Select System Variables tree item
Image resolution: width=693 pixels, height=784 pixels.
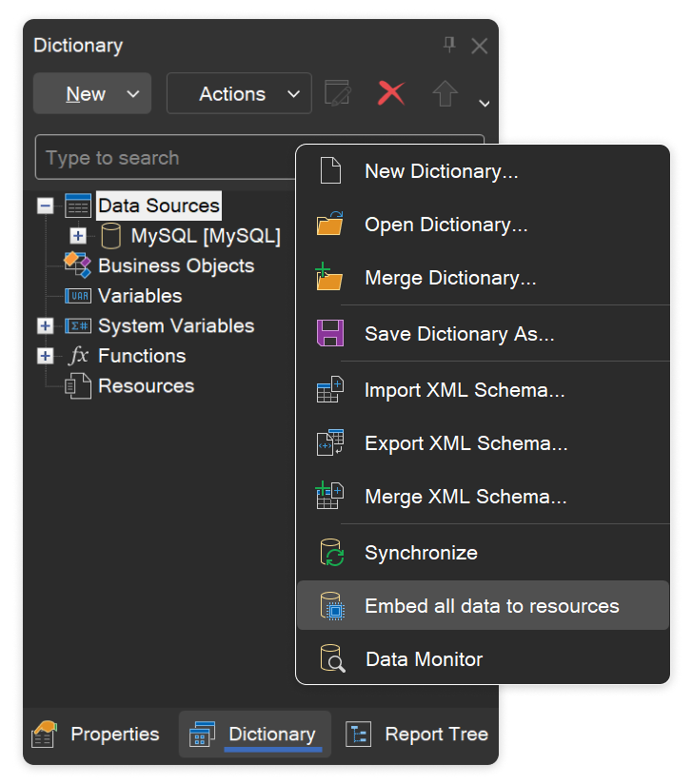176,326
